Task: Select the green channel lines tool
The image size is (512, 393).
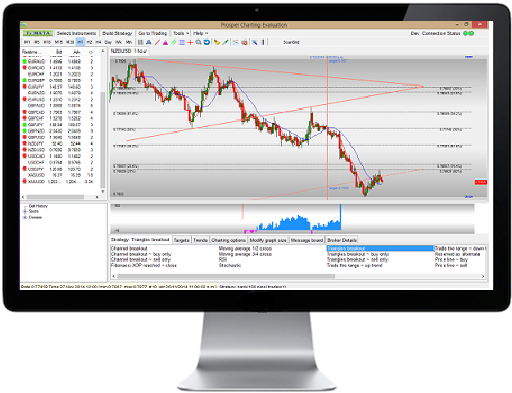Action: tap(174, 42)
